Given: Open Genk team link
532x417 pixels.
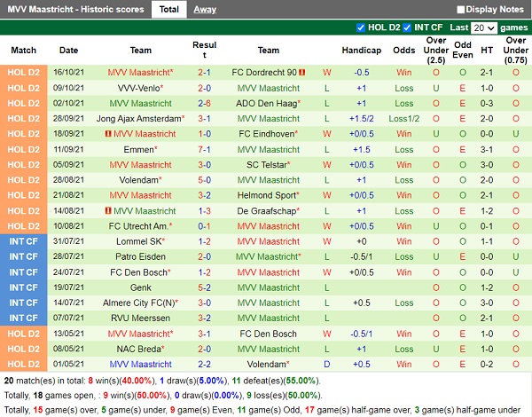Looking at the screenshot, I should pyautogui.click(x=140, y=287).
